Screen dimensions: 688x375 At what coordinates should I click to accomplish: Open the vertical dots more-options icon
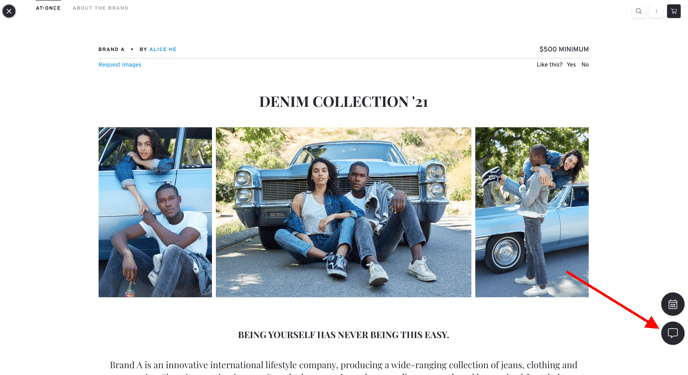tap(656, 11)
